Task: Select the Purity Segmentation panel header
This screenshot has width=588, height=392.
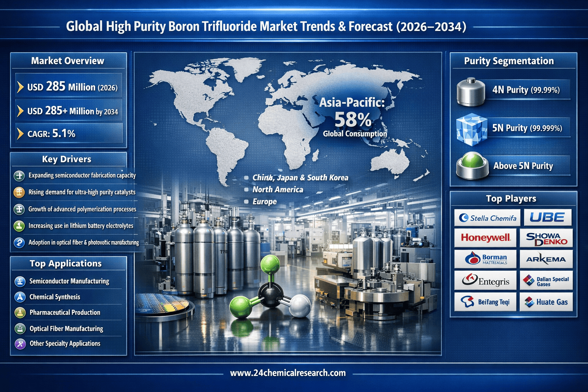Action: (x=509, y=61)
